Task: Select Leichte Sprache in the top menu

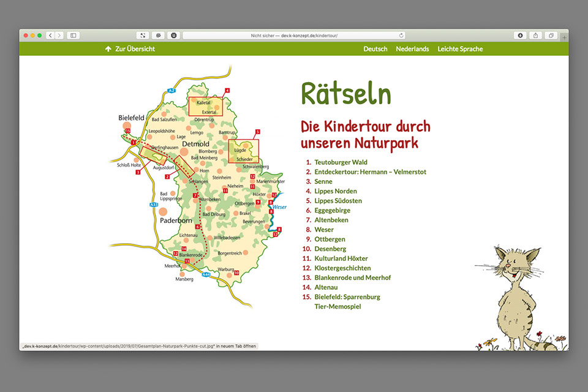Action: 460,49
